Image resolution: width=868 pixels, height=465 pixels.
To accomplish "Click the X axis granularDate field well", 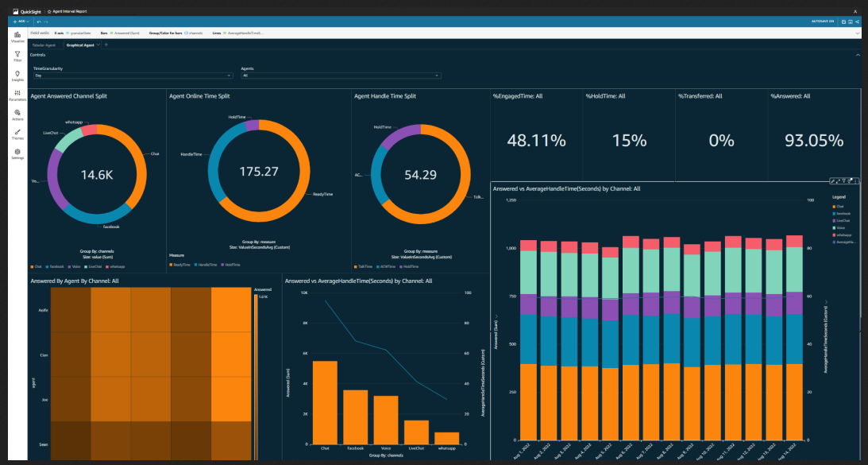I will click(79, 33).
